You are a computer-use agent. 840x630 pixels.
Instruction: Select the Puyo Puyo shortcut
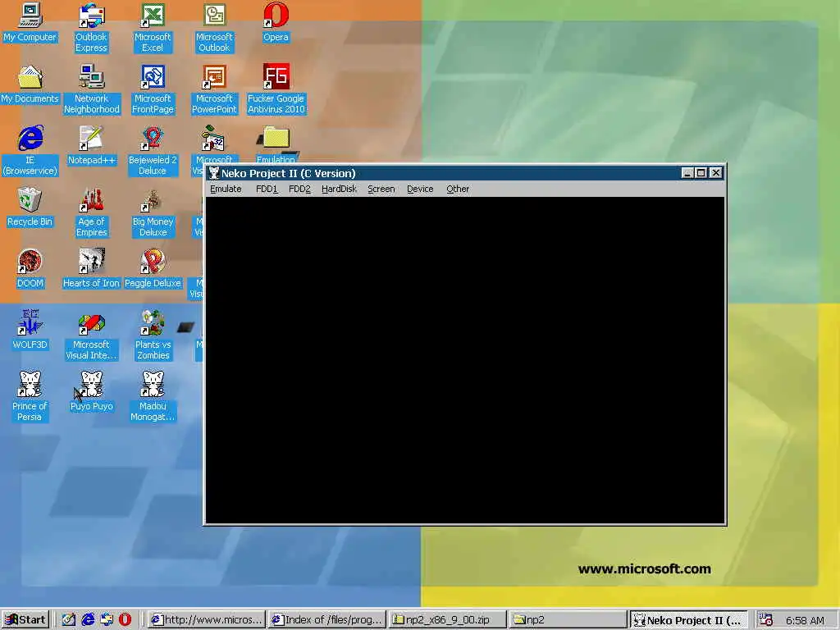pos(92,392)
